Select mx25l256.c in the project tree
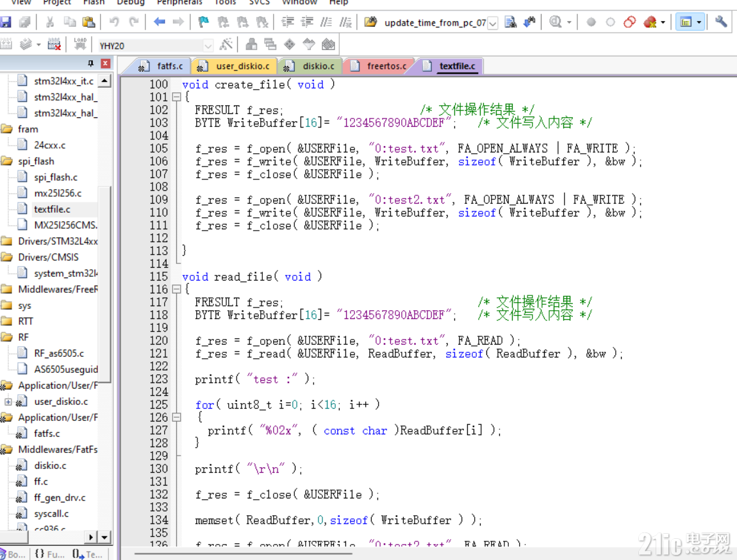Screen dimensions: 737x560 click(57, 193)
